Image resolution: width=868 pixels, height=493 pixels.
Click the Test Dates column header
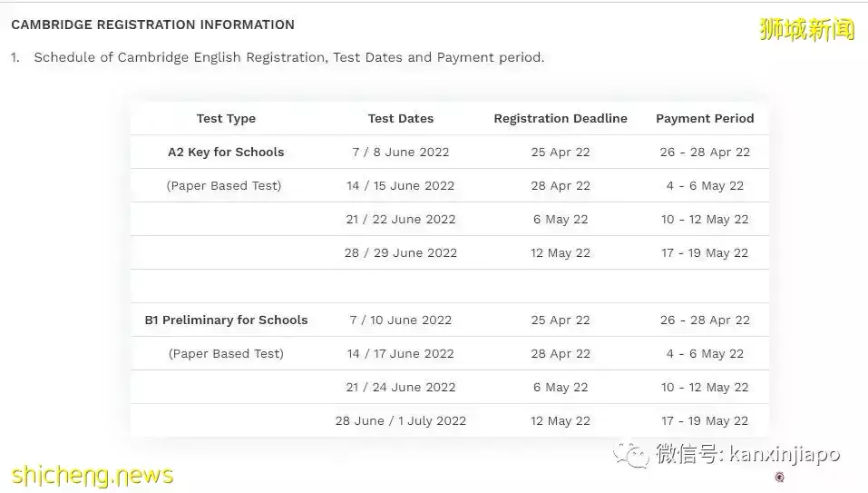[x=400, y=118]
